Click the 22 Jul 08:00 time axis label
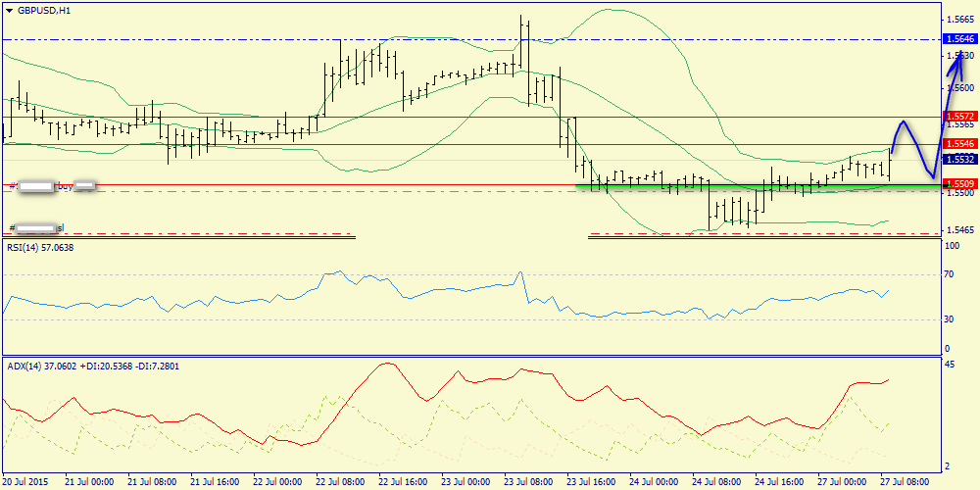980x490 pixels. tap(339, 482)
